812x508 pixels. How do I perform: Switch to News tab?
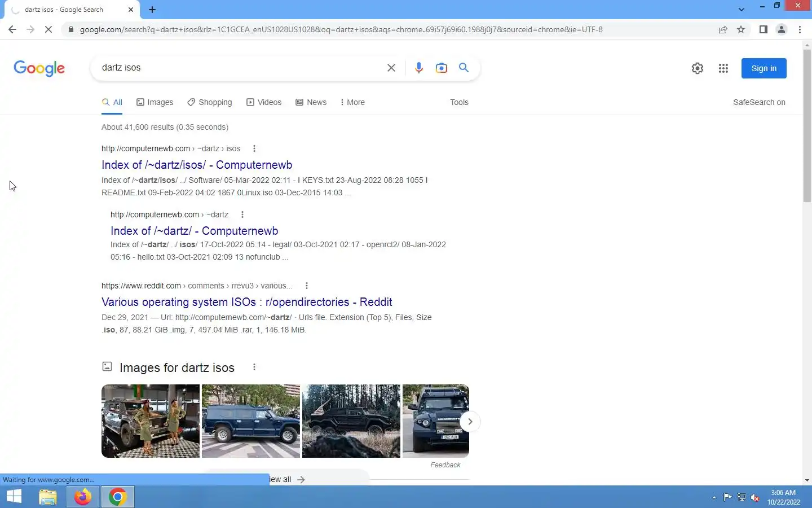coord(311,102)
